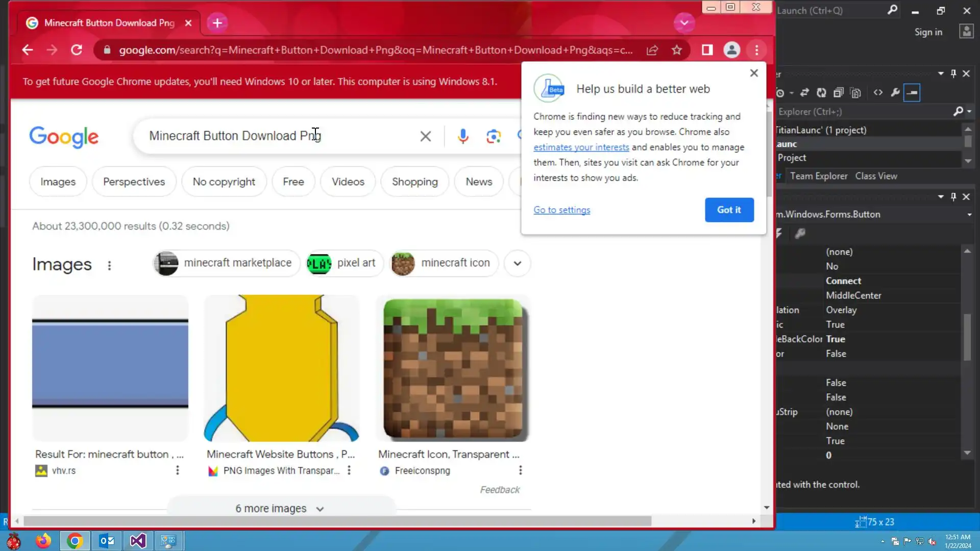This screenshot has height=551, width=980.
Task: Bookmark this page with star icon
Action: tap(677, 50)
